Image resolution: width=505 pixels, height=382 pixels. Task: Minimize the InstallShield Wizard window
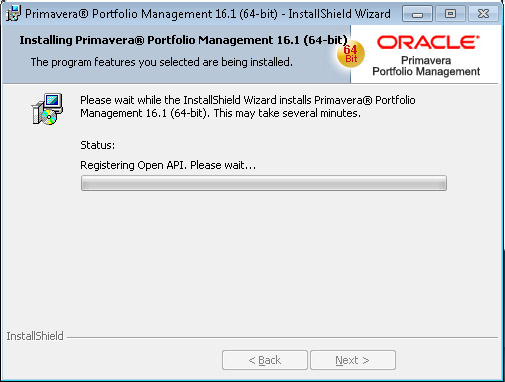pos(417,14)
